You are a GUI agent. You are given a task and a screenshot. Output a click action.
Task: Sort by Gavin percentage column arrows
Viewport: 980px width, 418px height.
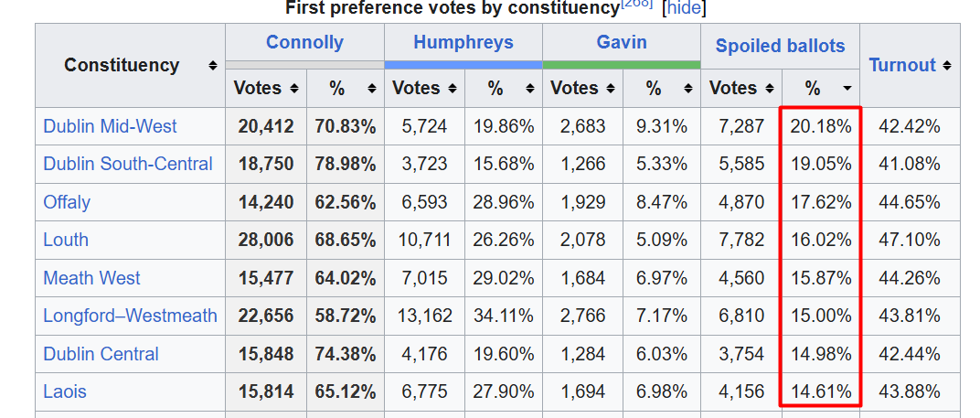click(x=688, y=89)
